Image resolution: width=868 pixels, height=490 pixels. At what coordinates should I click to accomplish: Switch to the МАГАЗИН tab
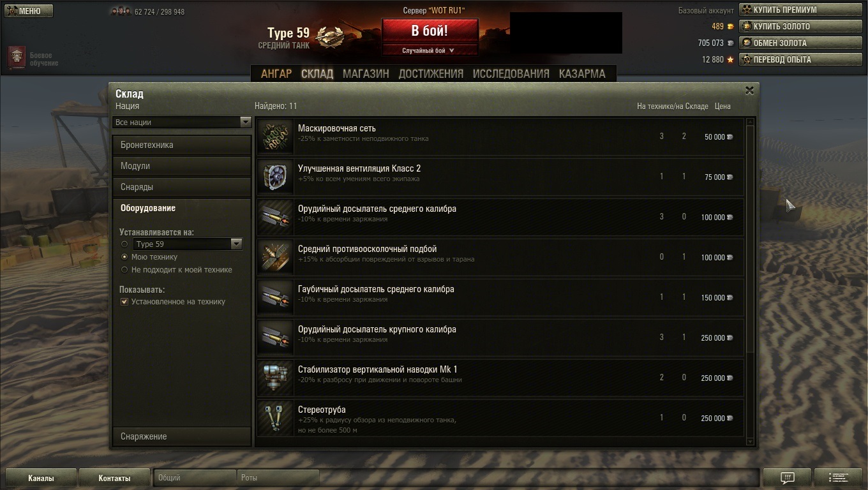click(x=366, y=73)
